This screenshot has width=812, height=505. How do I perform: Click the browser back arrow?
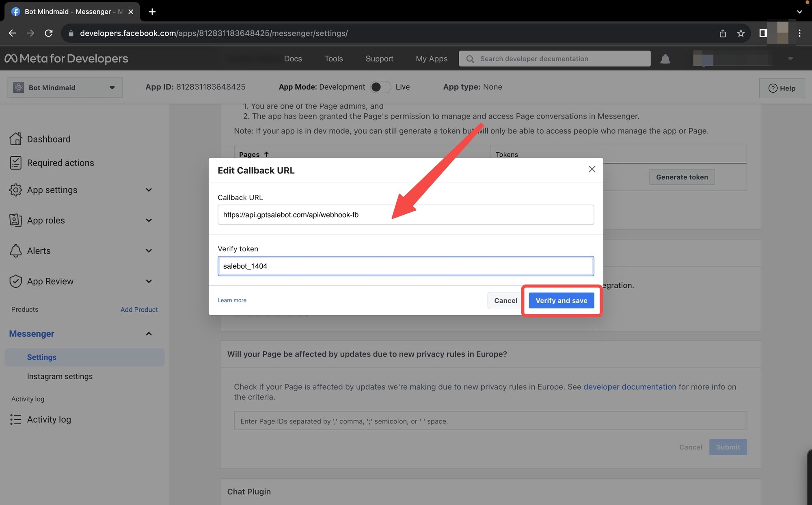tap(12, 33)
